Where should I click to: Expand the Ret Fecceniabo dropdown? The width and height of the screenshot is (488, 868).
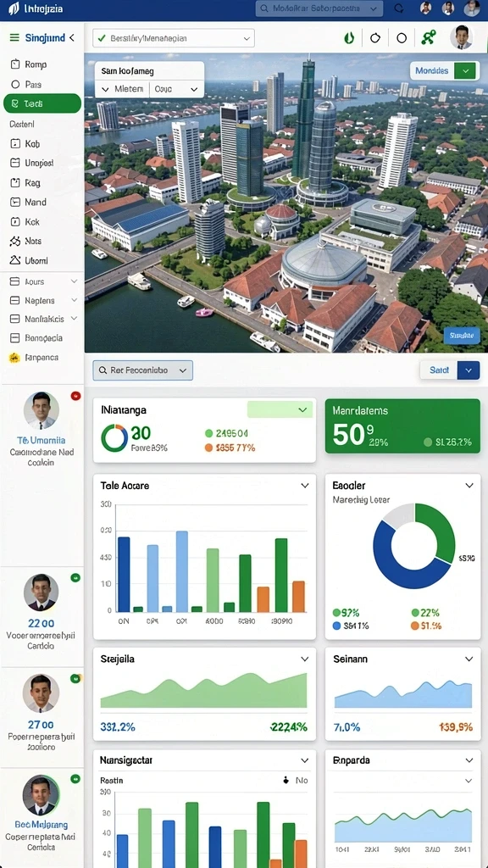(x=142, y=370)
